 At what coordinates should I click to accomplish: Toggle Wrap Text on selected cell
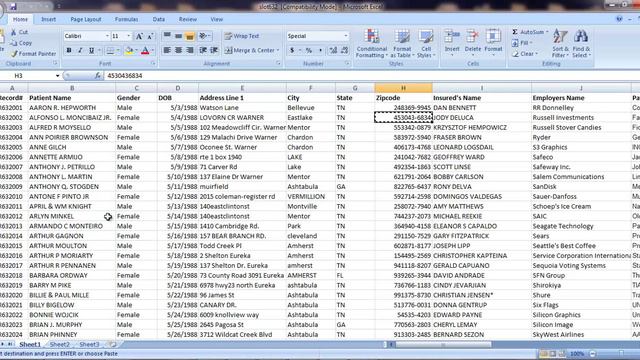242,36
